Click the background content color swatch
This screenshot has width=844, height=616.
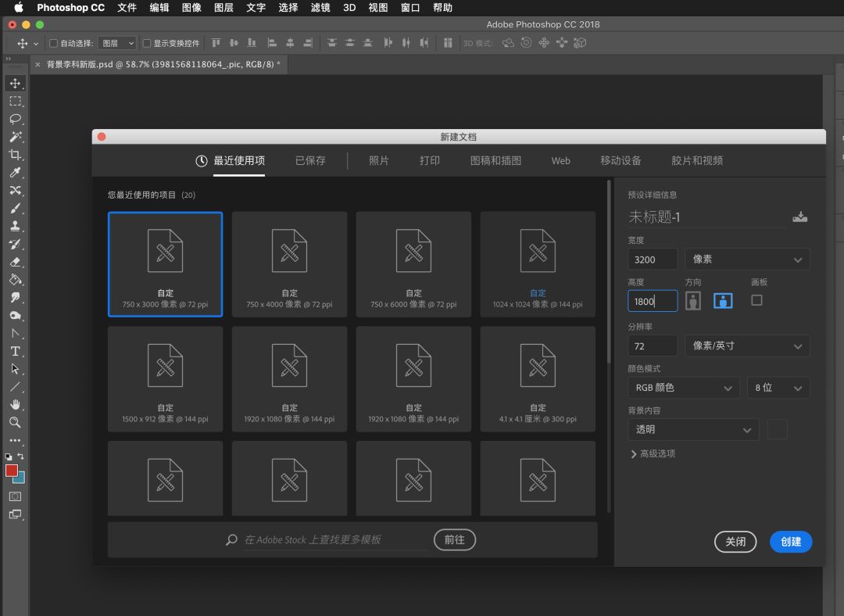pos(777,429)
